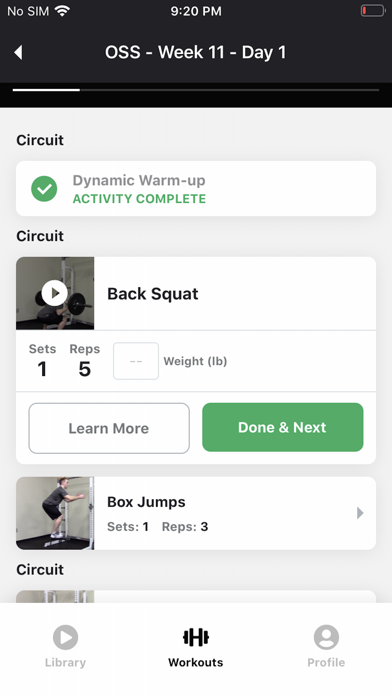This screenshot has width=392, height=696.
Task: Play the Back Squat video
Action: tap(55, 293)
